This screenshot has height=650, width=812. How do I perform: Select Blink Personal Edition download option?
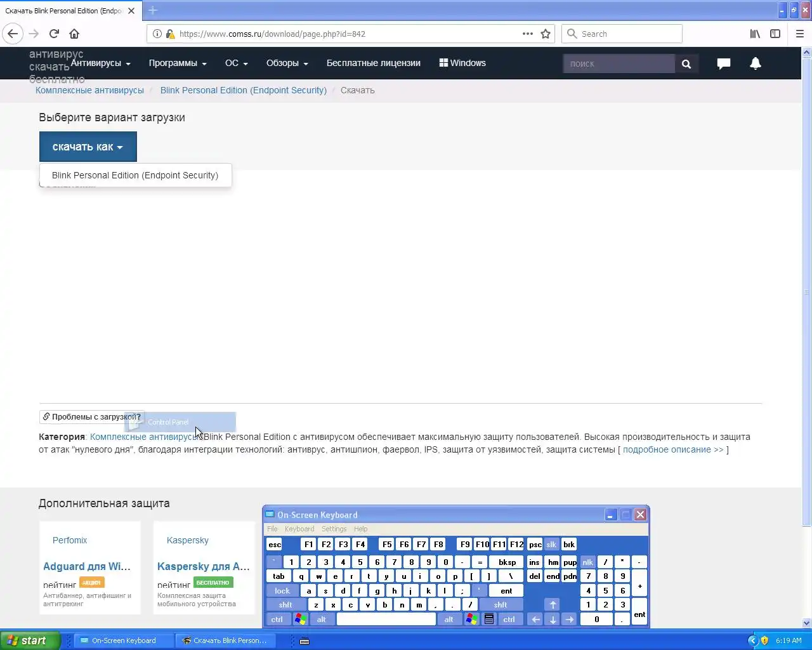pos(135,175)
